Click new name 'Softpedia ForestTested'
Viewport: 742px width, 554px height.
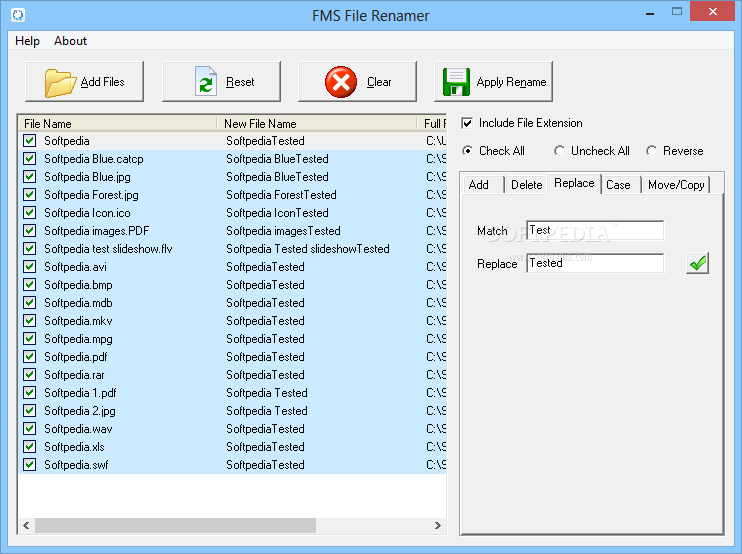(x=281, y=195)
